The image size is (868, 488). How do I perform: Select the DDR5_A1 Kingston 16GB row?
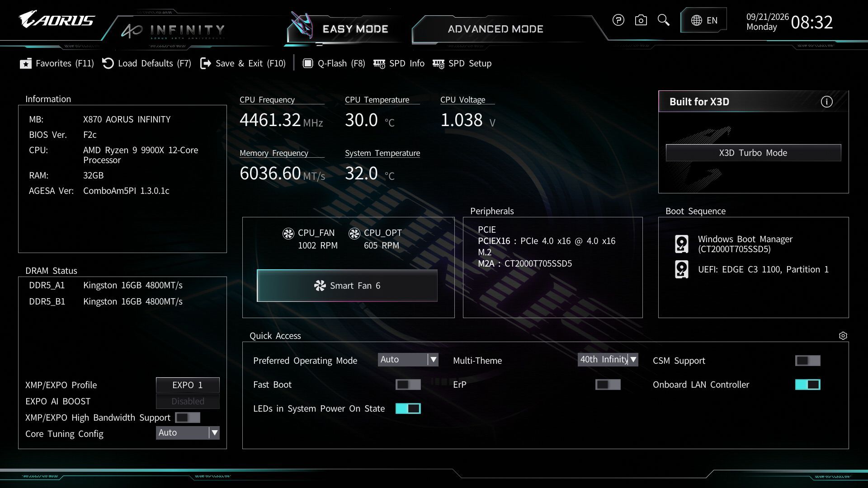click(106, 285)
